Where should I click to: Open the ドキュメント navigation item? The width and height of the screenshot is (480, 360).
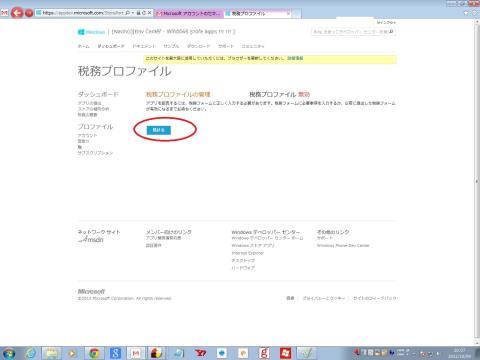(144, 46)
